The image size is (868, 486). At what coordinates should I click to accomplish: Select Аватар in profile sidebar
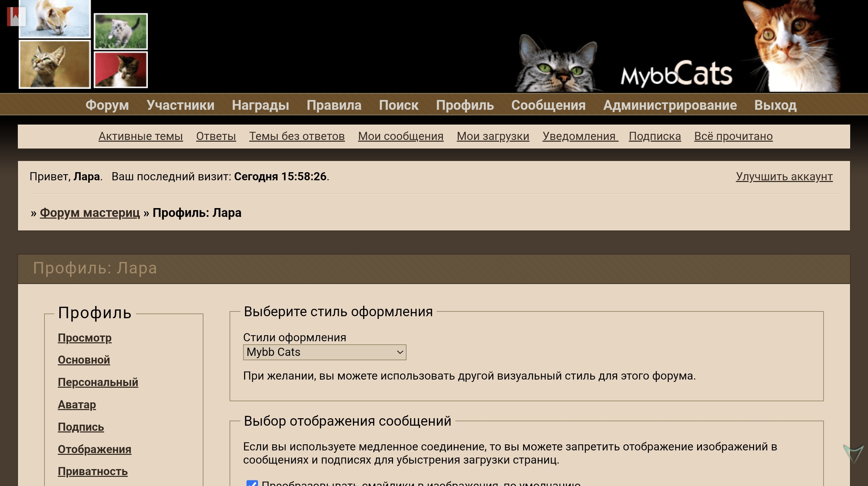(77, 405)
